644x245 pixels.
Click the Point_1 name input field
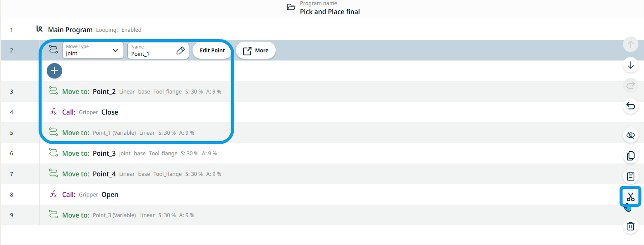point(152,54)
